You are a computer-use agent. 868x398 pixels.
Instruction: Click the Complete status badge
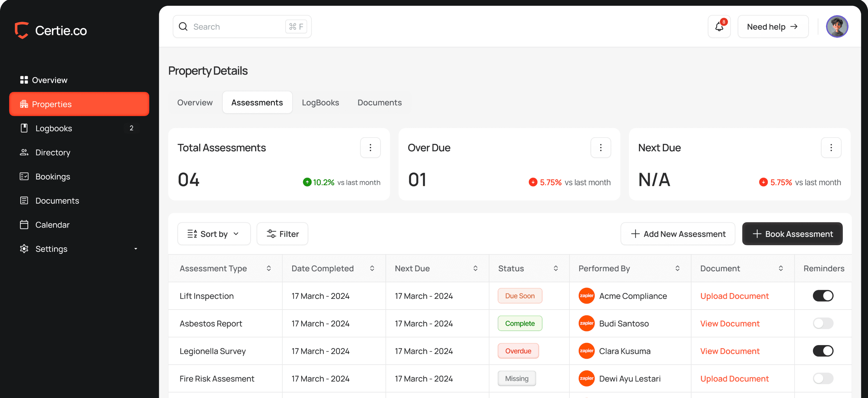[x=520, y=324]
